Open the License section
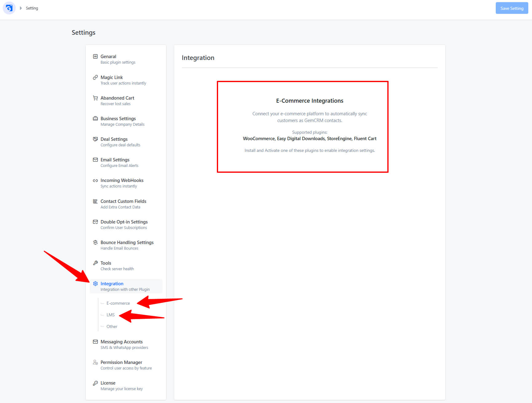This screenshot has width=532, height=403. click(x=126, y=386)
